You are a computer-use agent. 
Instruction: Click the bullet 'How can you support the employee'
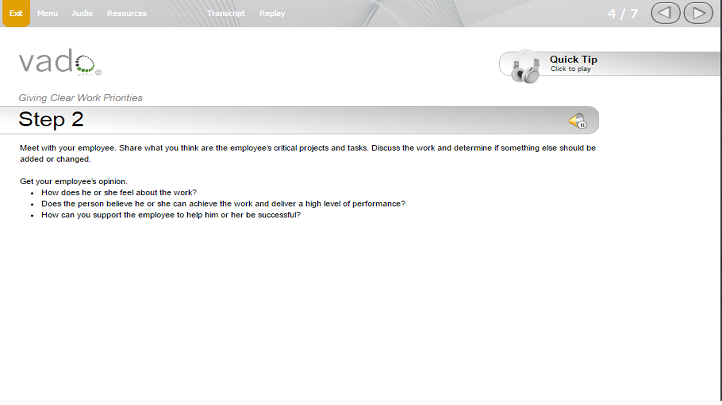click(171, 215)
